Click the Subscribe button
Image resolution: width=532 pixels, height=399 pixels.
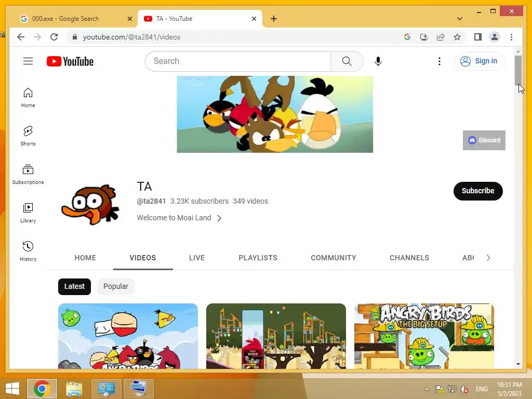tap(478, 191)
